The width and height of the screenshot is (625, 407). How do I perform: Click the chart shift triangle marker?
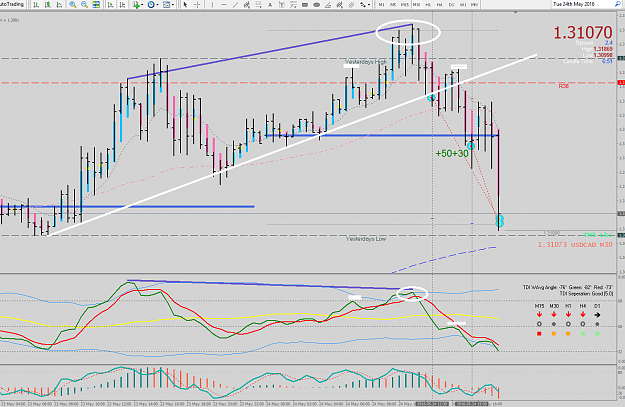click(515, 13)
